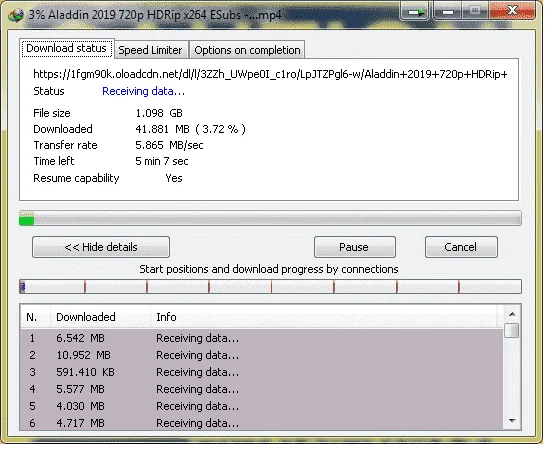The image size is (549, 455).
Task: Pause the download
Action: [x=355, y=247]
